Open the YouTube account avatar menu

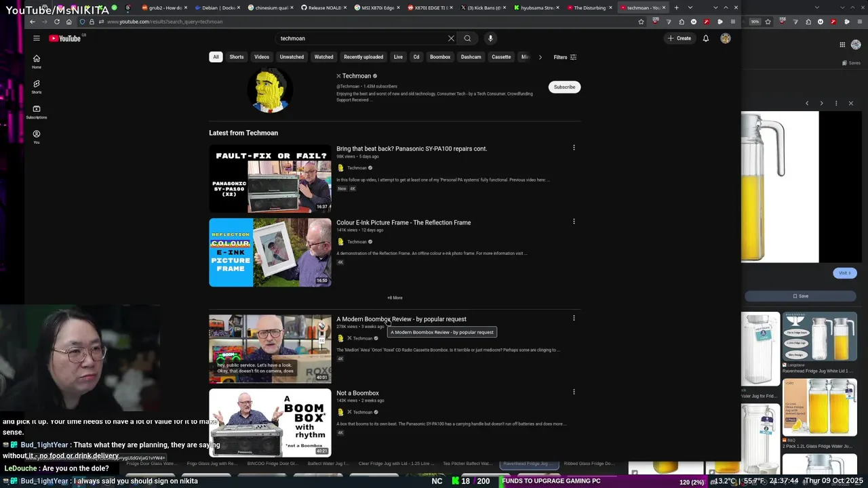[x=726, y=39]
